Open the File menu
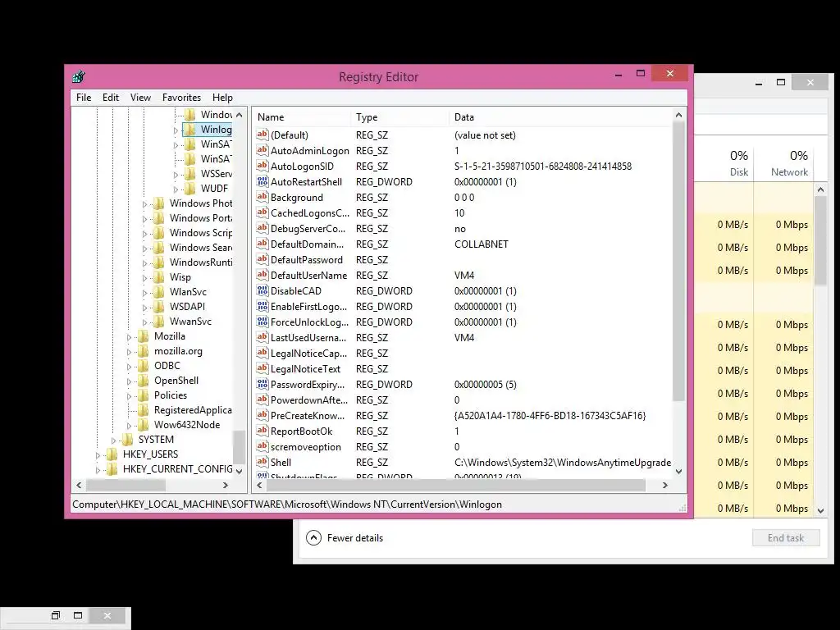Viewport: 840px width, 630px height. point(84,98)
